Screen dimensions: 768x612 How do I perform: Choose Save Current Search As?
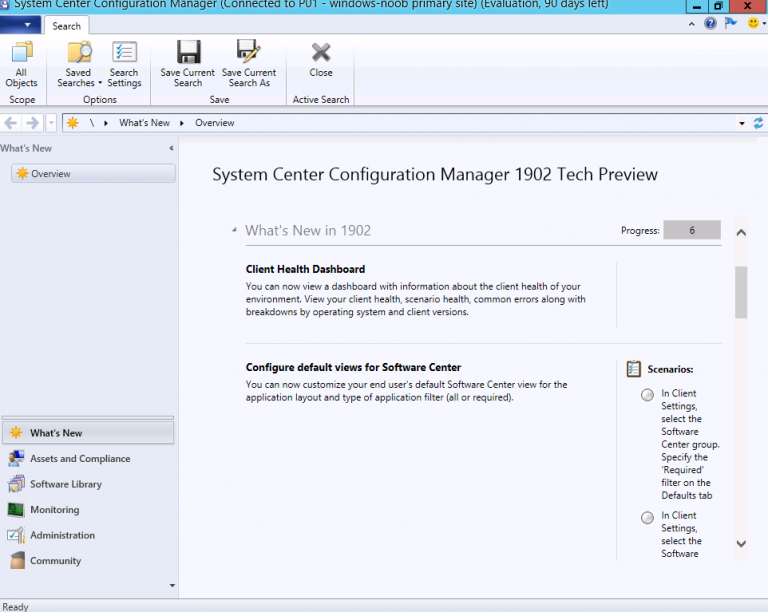[249, 64]
